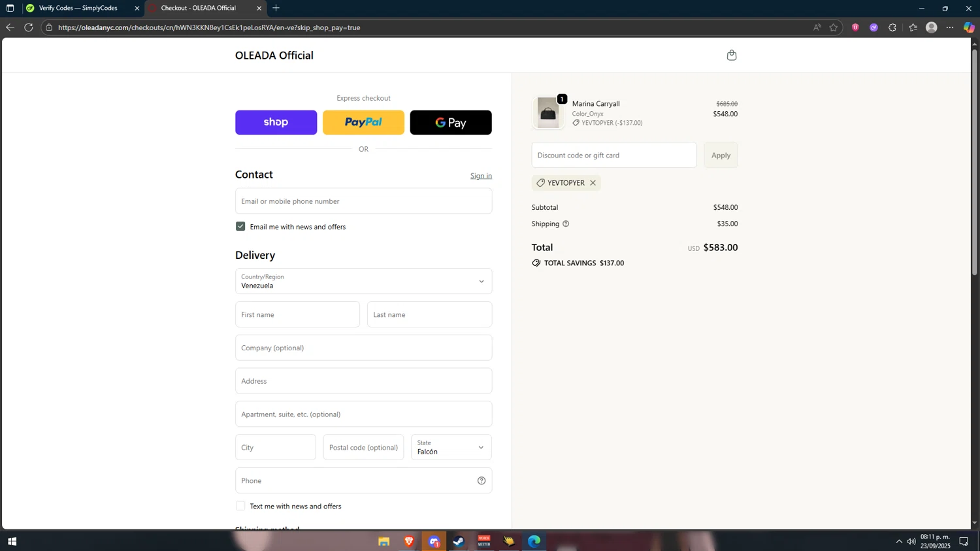Viewport: 980px width, 551px height.
Task: Focus the Email or mobile phone field
Action: (363, 201)
